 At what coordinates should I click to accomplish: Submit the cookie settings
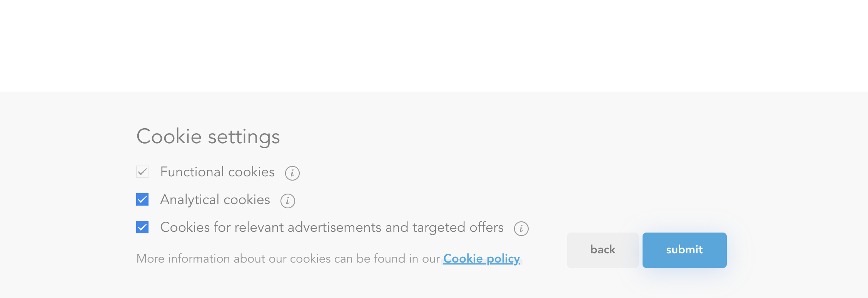pos(684,250)
